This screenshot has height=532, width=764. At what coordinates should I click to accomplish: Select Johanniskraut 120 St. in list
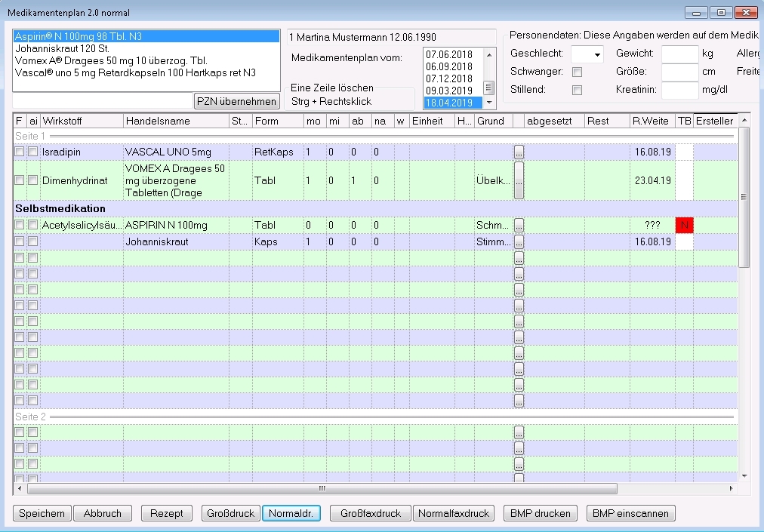pyautogui.click(x=146, y=49)
